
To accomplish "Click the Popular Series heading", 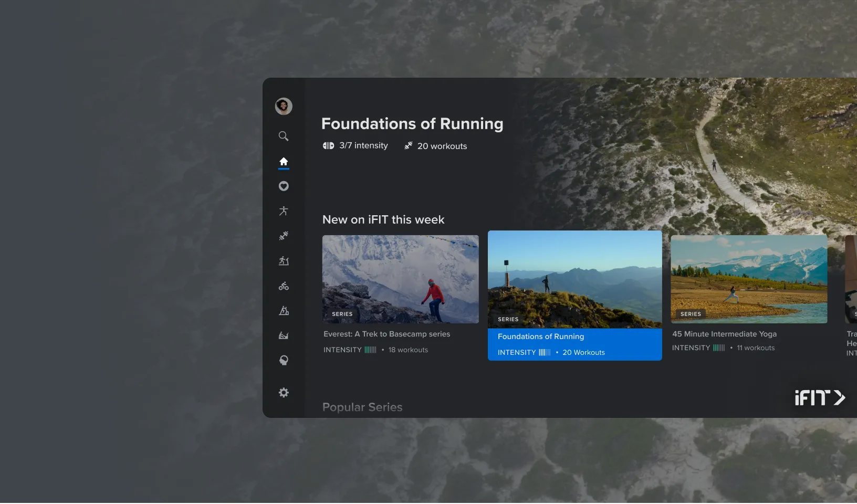I will coord(362,407).
